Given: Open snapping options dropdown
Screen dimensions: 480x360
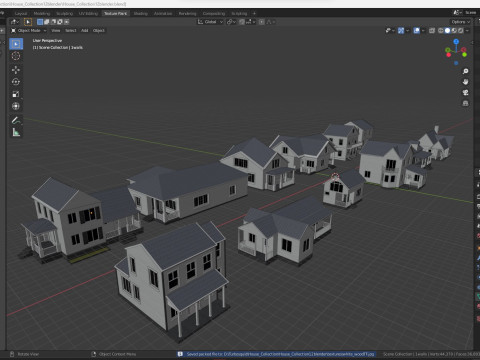Looking at the screenshot, I should point(250,22).
